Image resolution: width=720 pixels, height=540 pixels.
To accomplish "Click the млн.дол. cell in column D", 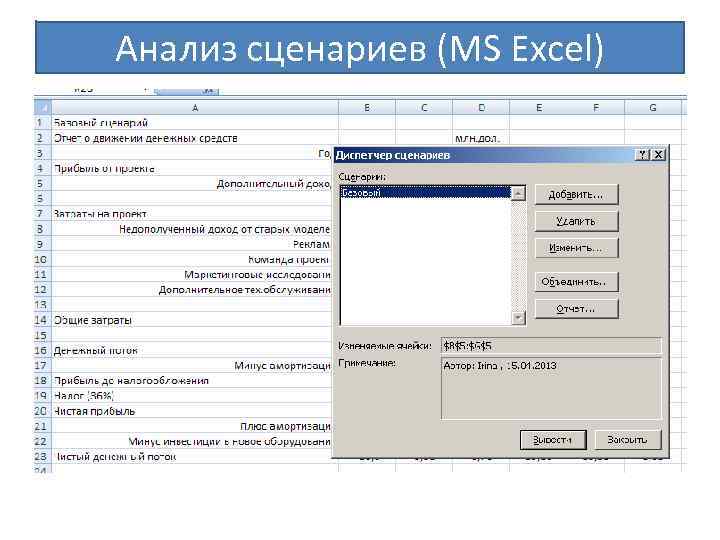I will click(481, 138).
